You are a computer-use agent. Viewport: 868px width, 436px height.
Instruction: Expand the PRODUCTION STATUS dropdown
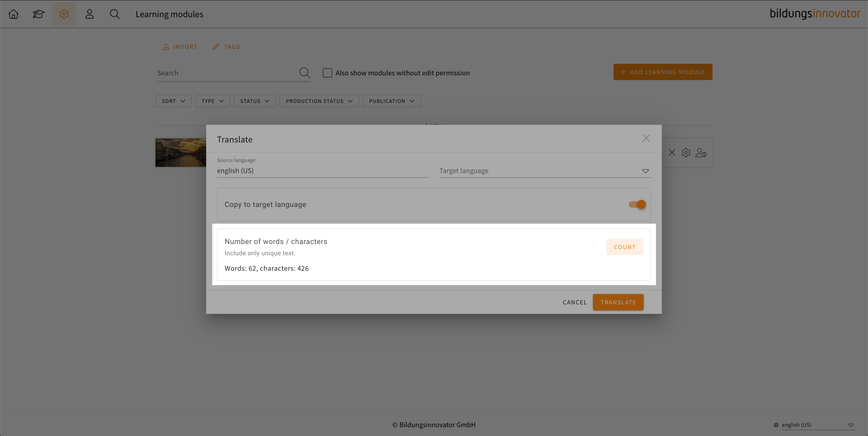pyautogui.click(x=319, y=101)
